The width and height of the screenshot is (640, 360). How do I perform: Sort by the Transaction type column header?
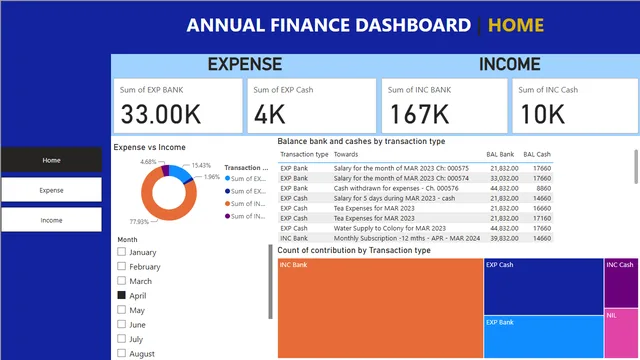coord(304,154)
